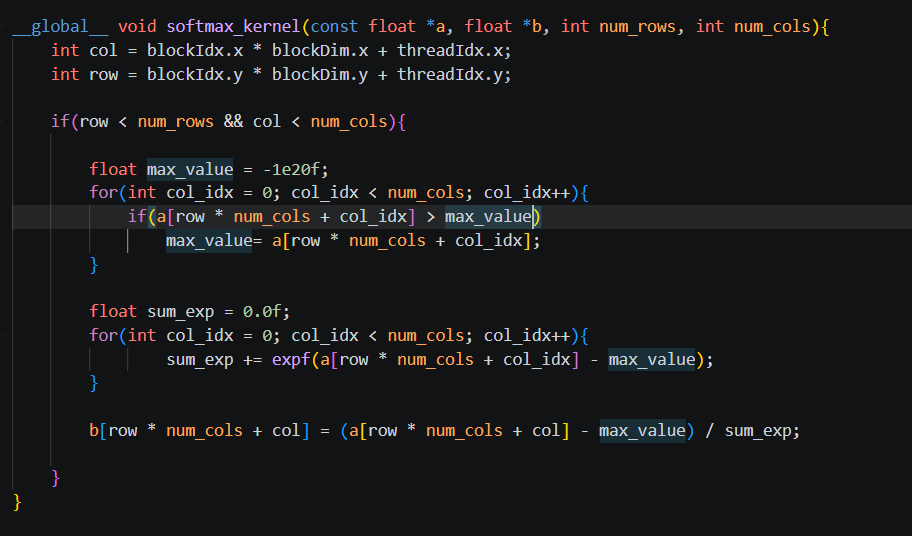The height and width of the screenshot is (536, 912).
Task: Click max_value= at the start of the assignment line
Action: [214, 241]
